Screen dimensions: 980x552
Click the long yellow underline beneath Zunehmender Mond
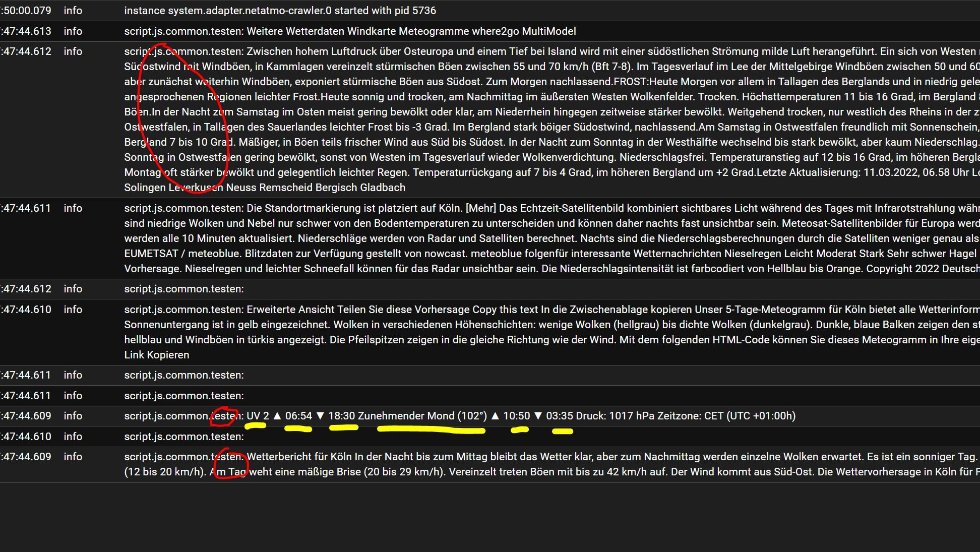tap(431, 431)
